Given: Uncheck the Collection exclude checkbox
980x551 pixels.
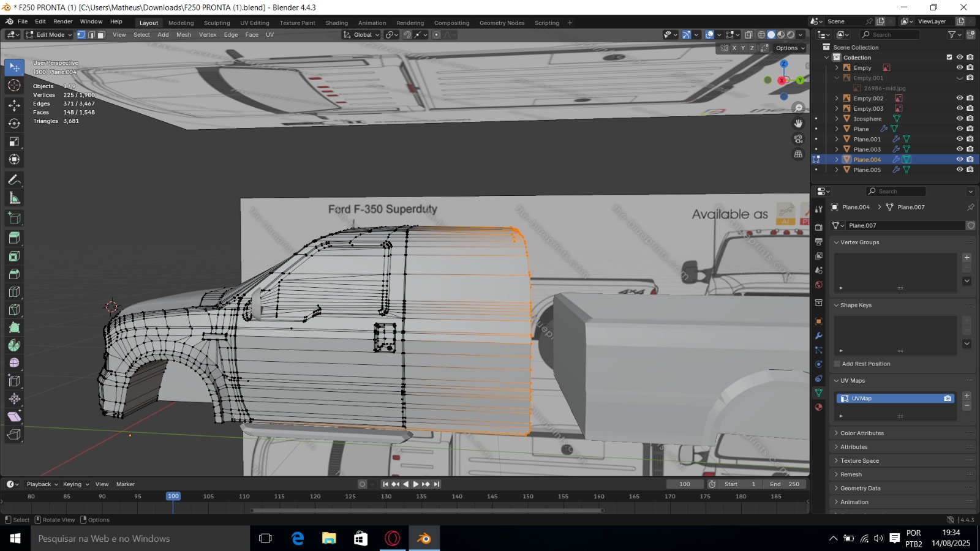Looking at the screenshot, I should [949, 58].
